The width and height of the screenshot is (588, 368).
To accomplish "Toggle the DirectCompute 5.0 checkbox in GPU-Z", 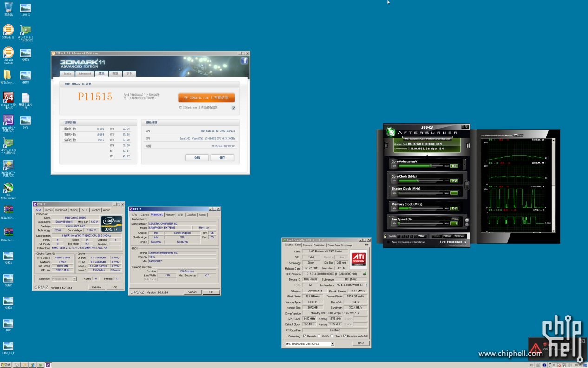I will point(344,336).
